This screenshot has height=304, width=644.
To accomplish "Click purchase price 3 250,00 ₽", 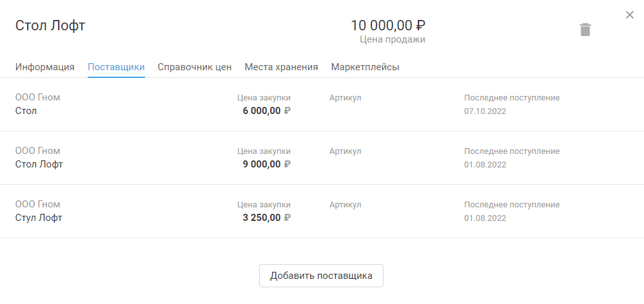I will tap(266, 218).
